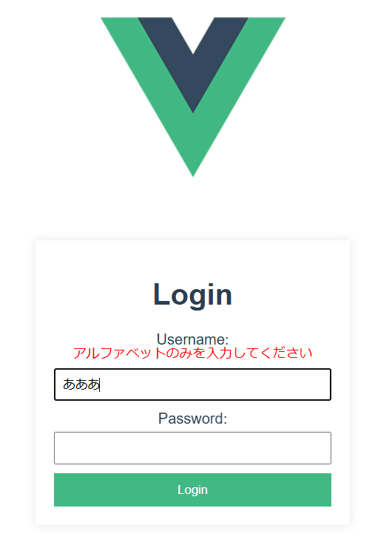Click the bottom tip of the Vue logo

[193, 169]
